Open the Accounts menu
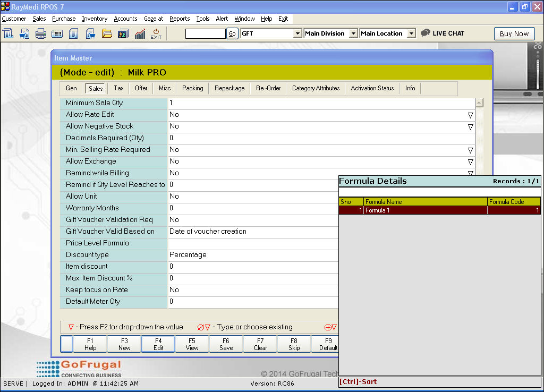This screenshot has width=544, height=392. (125, 19)
